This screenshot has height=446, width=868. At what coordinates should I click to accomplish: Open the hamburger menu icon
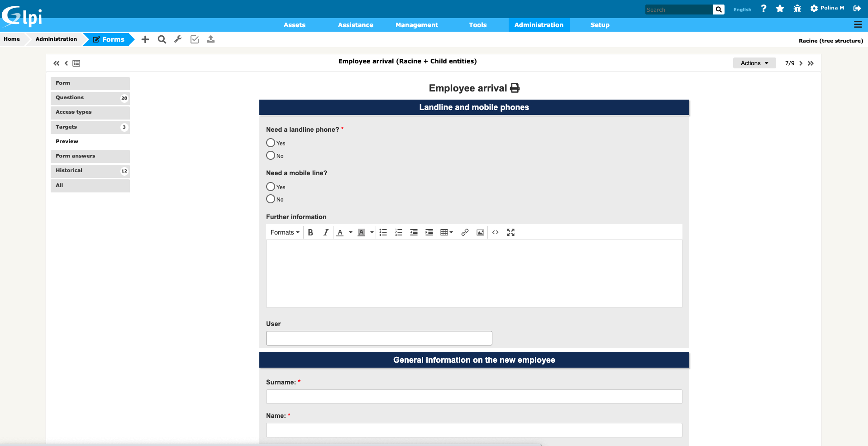(858, 24)
